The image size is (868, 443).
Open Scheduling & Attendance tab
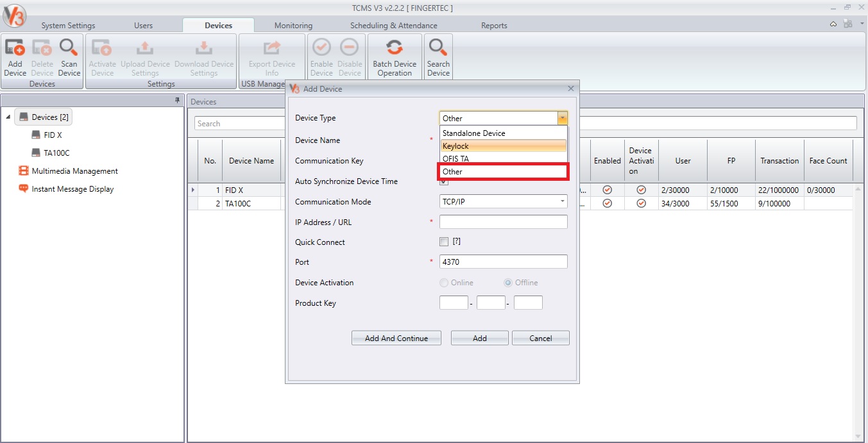394,26
